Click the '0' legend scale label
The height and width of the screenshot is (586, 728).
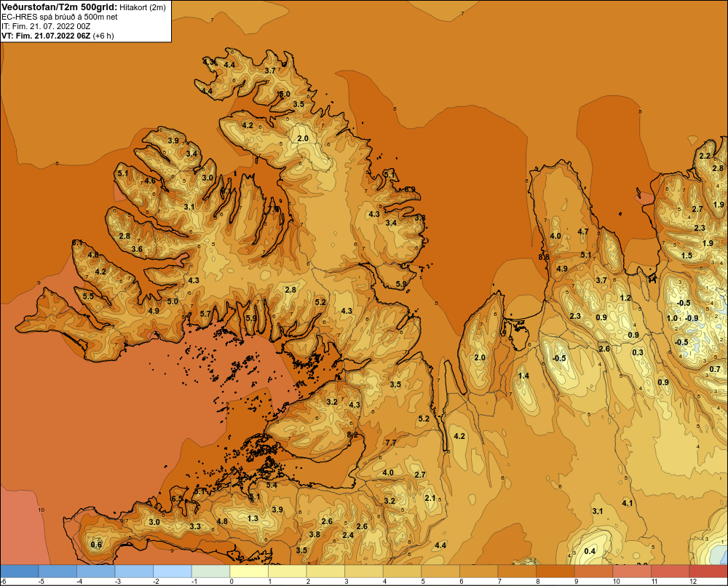tap(232, 582)
